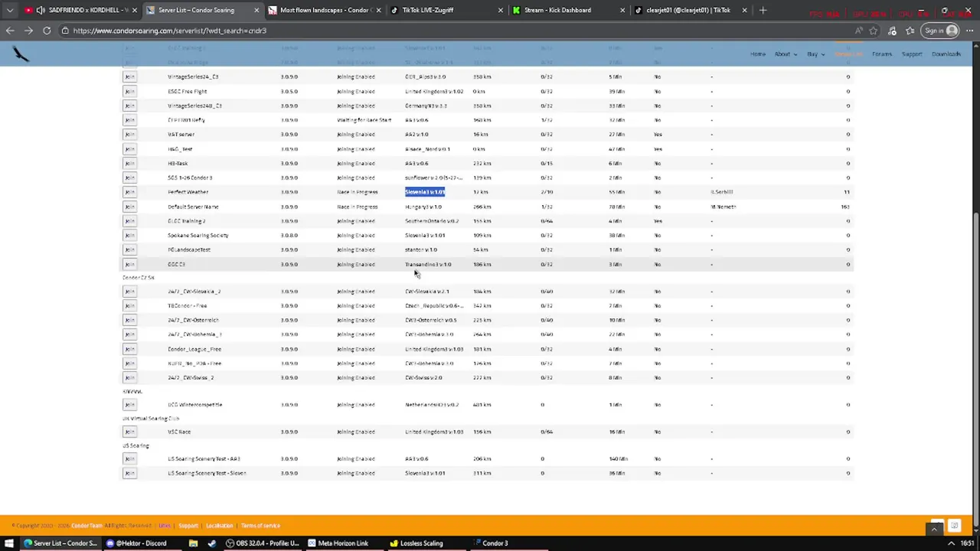
Task: Click the browser back arrow
Action: (x=10, y=31)
